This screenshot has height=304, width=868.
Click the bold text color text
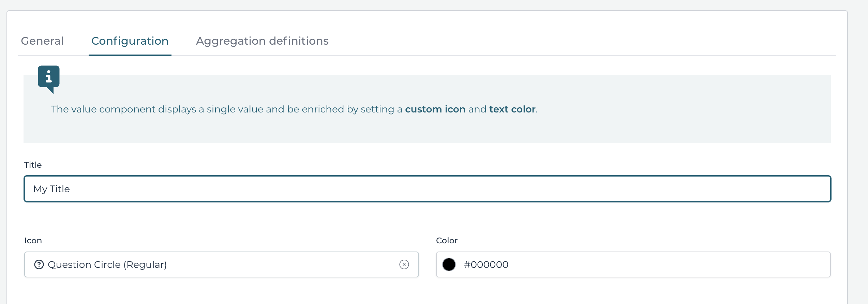click(x=512, y=109)
